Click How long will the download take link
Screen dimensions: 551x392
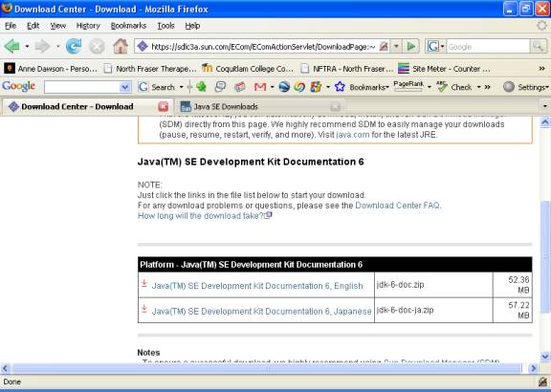click(201, 215)
